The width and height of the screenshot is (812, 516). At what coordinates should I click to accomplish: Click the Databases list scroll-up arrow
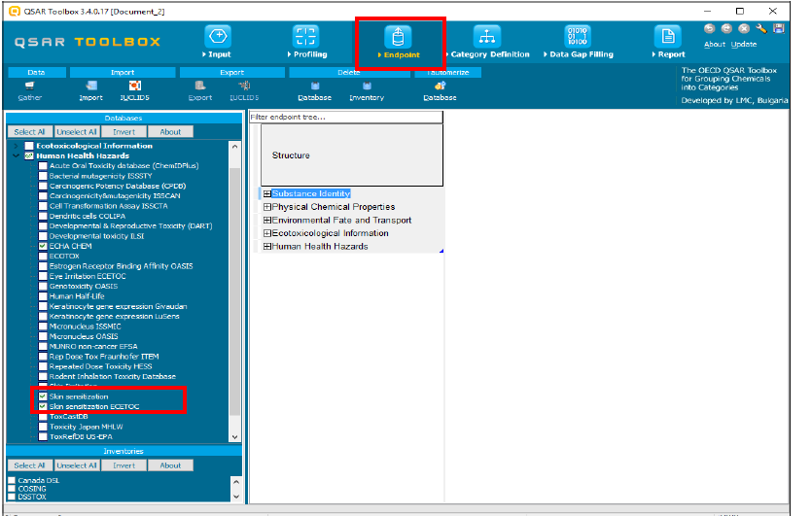pos(235,147)
